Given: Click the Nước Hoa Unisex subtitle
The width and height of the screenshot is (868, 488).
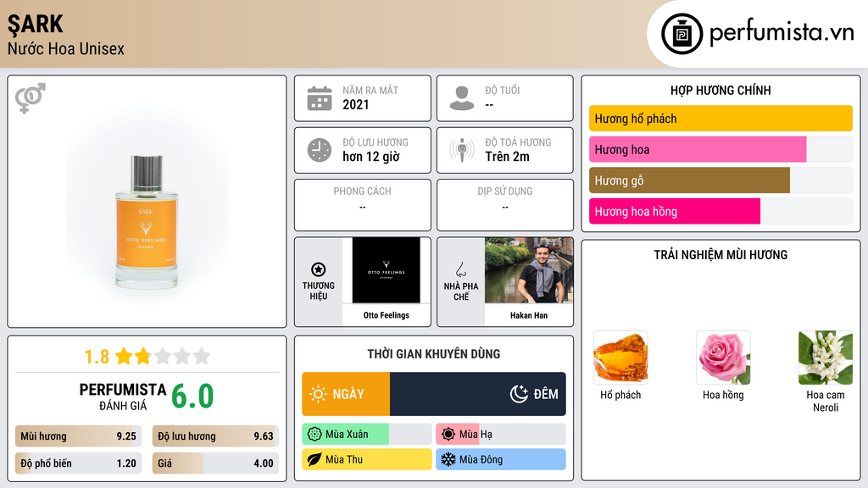Looking at the screenshot, I should [x=66, y=48].
